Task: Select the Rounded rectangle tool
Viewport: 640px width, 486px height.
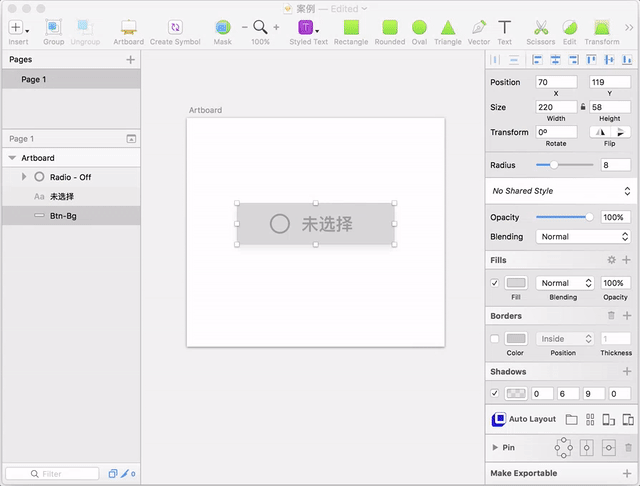Action: pos(390,27)
